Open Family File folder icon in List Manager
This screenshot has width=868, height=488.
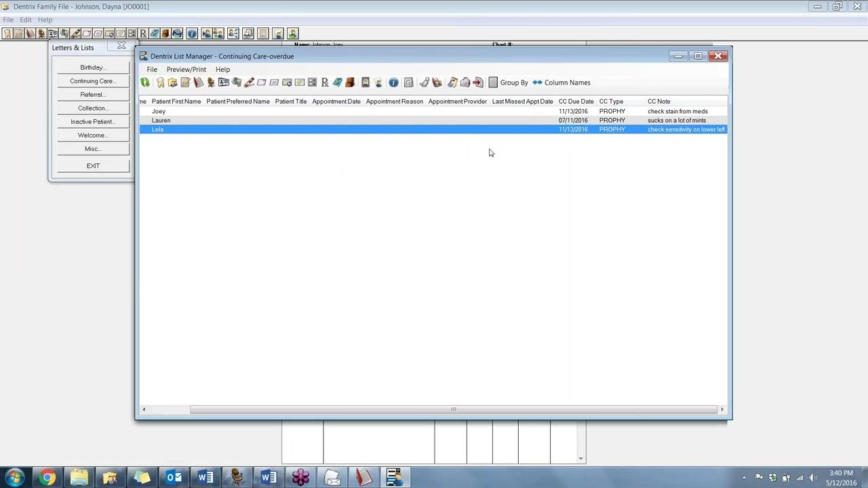(173, 82)
